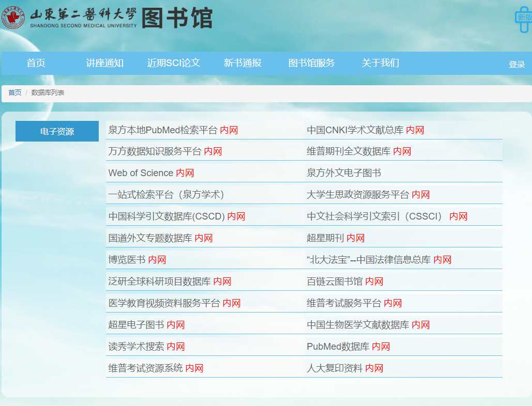The height and width of the screenshot is (406, 532).
Task: Select the 电子资源 sidebar tab
Action: [x=57, y=132]
